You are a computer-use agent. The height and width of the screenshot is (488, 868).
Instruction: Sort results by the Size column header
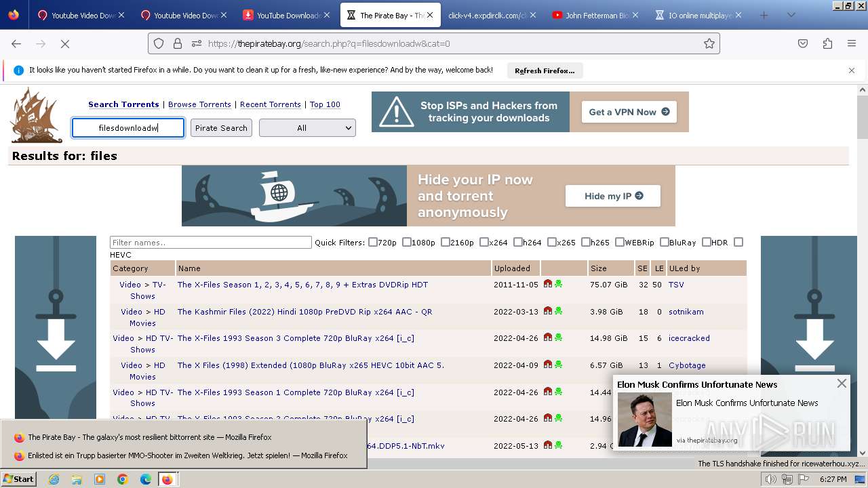[598, 268]
